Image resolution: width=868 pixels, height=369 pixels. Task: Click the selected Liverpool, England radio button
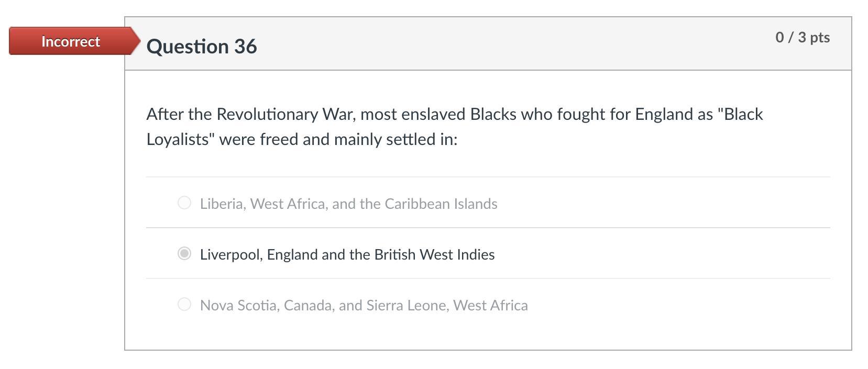pyautogui.click(x=184, y=254)
